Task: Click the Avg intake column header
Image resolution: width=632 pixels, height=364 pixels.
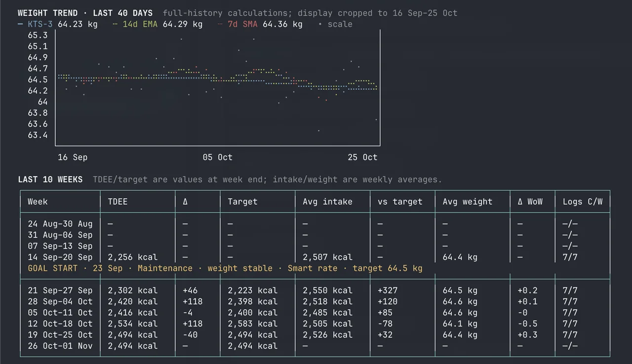Action: (x=327, y=202)
